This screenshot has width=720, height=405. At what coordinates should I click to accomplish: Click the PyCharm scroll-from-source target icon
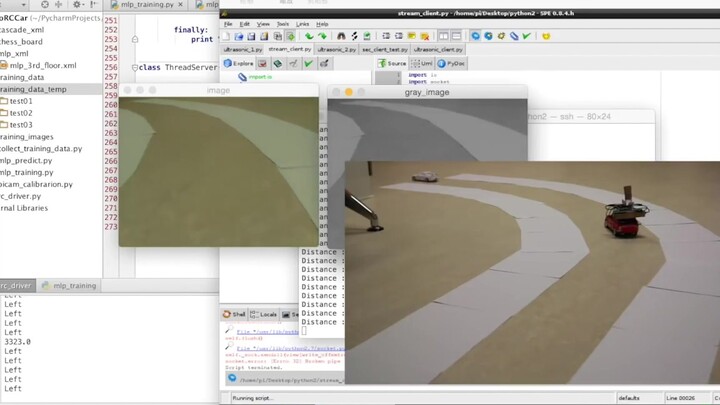point(45,4)
